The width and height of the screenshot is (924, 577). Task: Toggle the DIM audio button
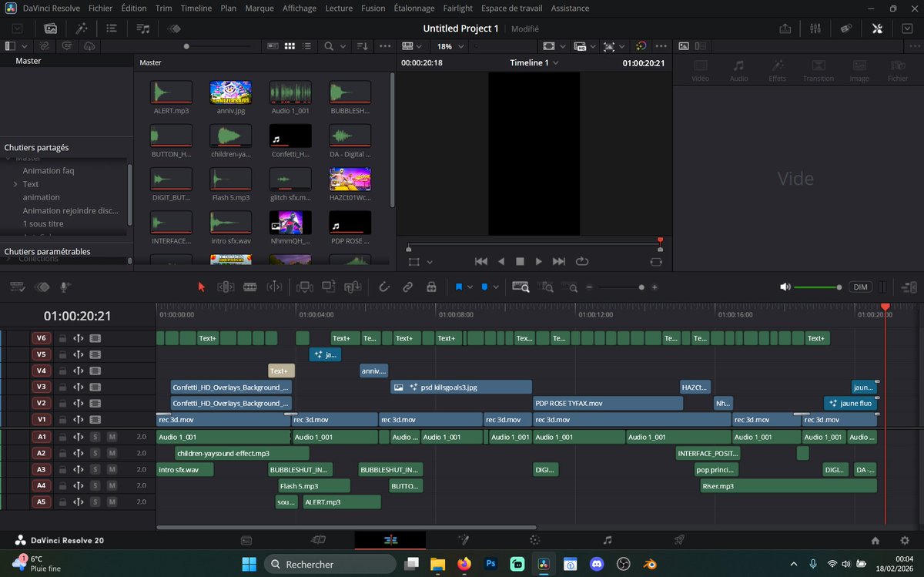[860, 287]
